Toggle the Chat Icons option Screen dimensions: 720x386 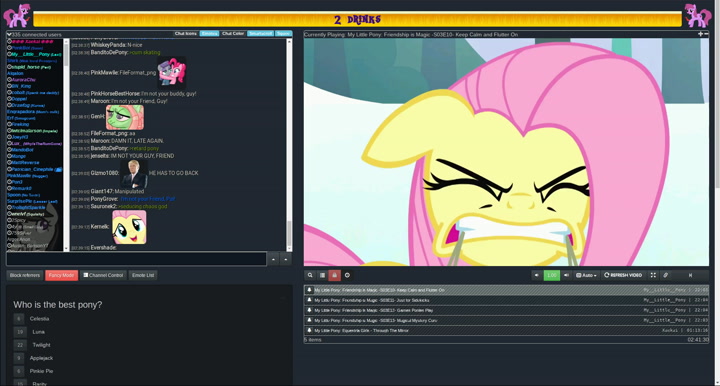186,34
